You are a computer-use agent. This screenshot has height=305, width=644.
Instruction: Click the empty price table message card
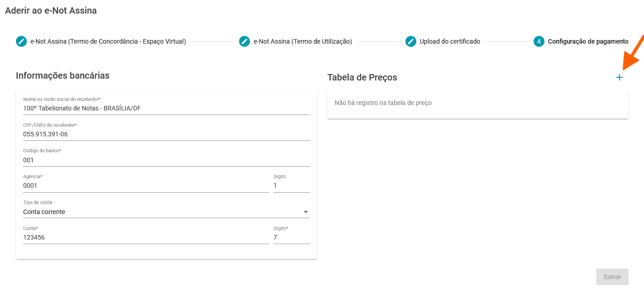pyautogui.click(x=478, y=105)
